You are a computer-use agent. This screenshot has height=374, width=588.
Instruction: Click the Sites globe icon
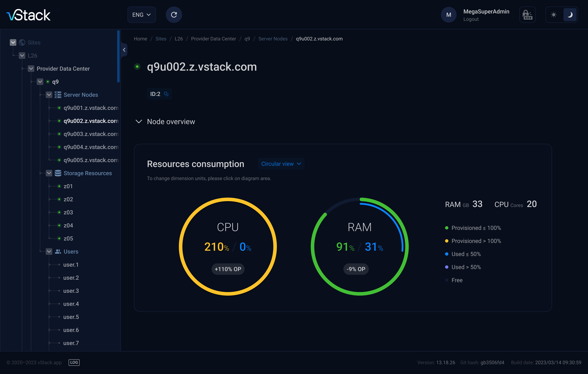[x=22, y=42]
